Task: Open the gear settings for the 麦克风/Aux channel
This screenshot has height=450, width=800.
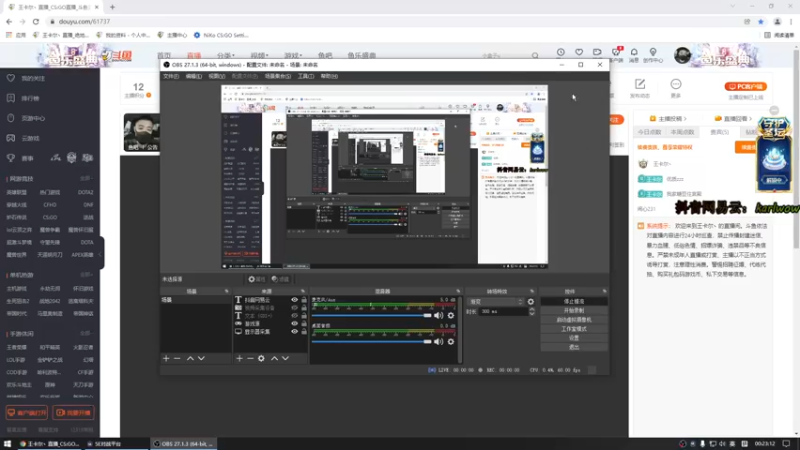Action: point(451,315)
